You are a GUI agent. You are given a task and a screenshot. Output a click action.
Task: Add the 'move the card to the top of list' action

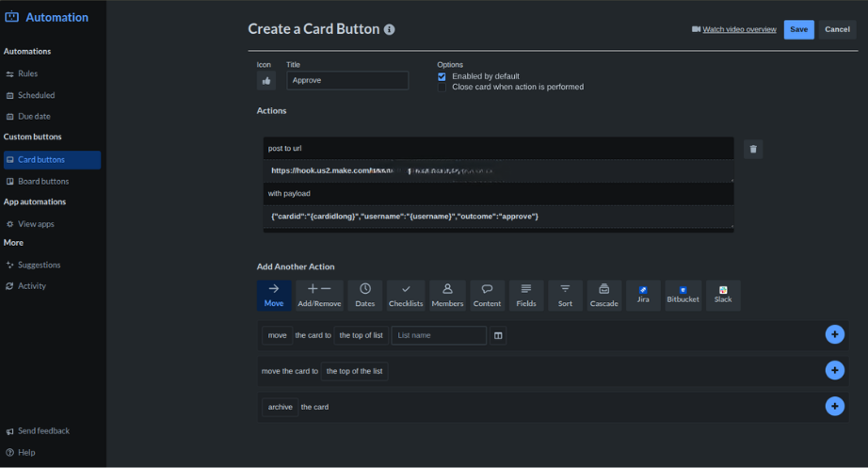click(x=835, y=334)
